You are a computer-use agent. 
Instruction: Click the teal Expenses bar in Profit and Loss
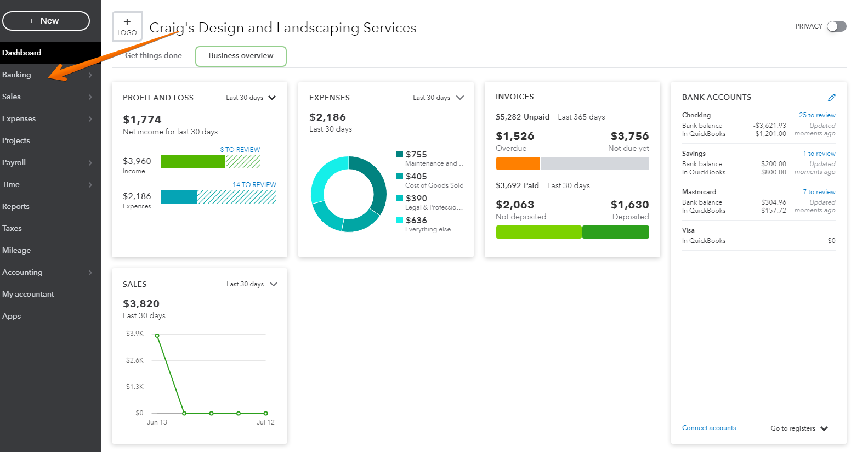click(179, 197)
